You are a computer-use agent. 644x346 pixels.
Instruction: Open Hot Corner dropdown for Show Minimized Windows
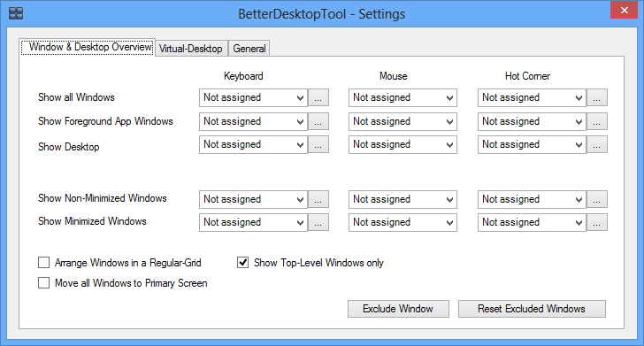pyautogui.click(x=532, y=222)
